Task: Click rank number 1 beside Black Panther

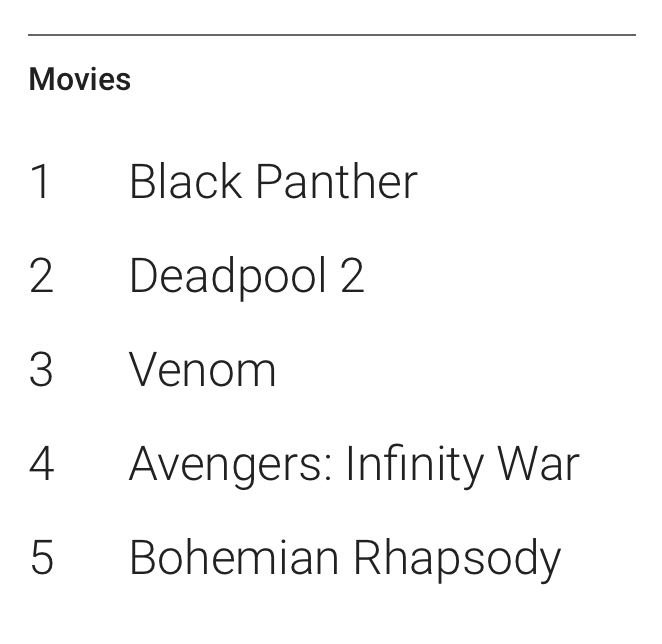Action: tap(40, 181)
